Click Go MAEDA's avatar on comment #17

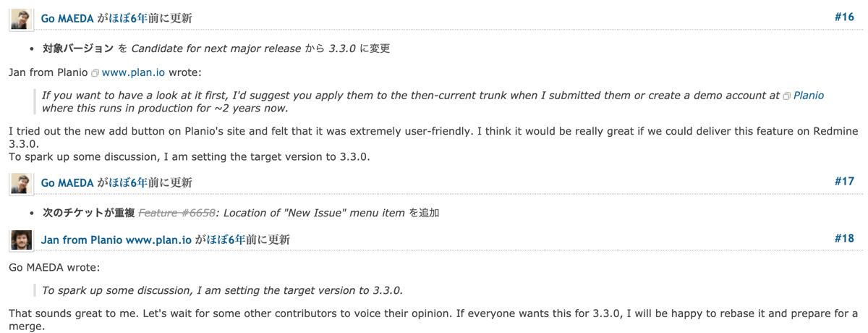tap(22, 183)
